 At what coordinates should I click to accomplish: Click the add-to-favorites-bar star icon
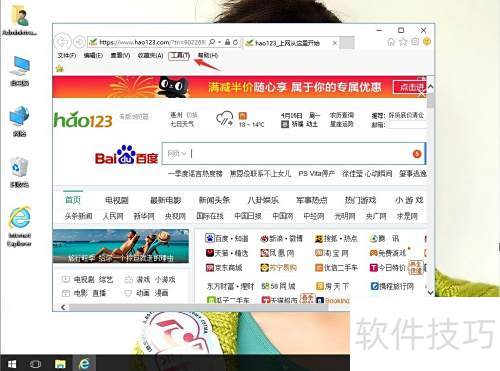pos(59,69)
